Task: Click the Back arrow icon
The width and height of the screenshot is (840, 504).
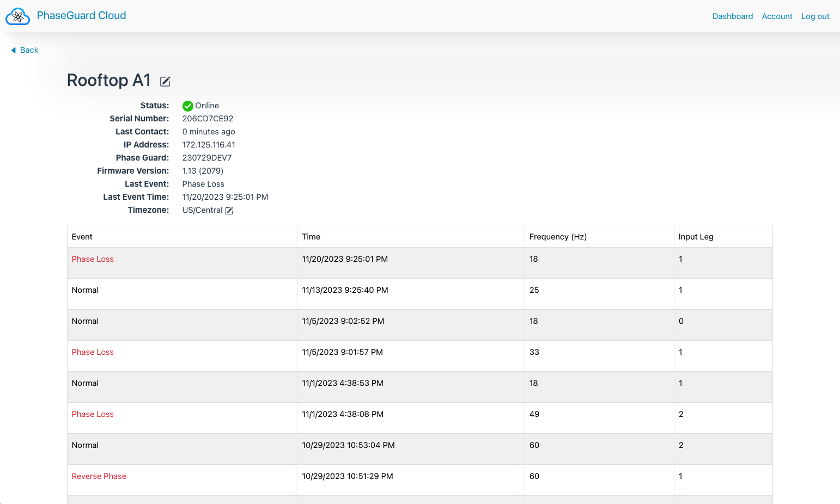Action: pos(14,50)
